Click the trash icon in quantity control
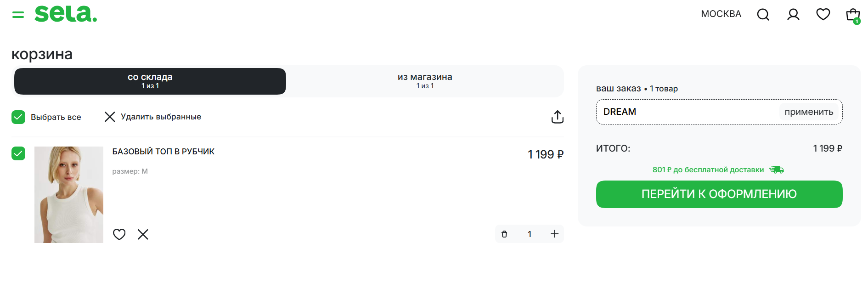Image resolution: width=868 pixels, height=294 pixels. click(504, 234)
